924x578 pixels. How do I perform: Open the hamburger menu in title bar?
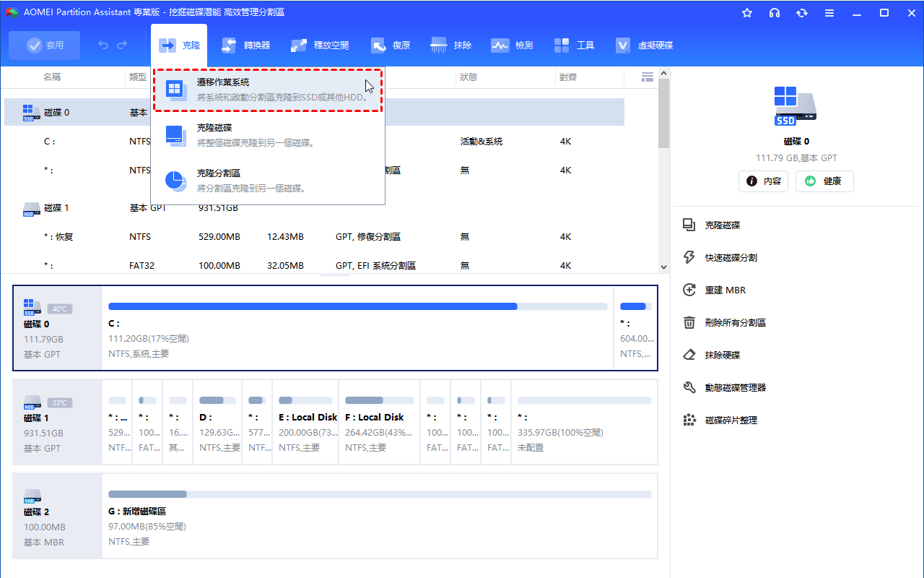point(829,13)
